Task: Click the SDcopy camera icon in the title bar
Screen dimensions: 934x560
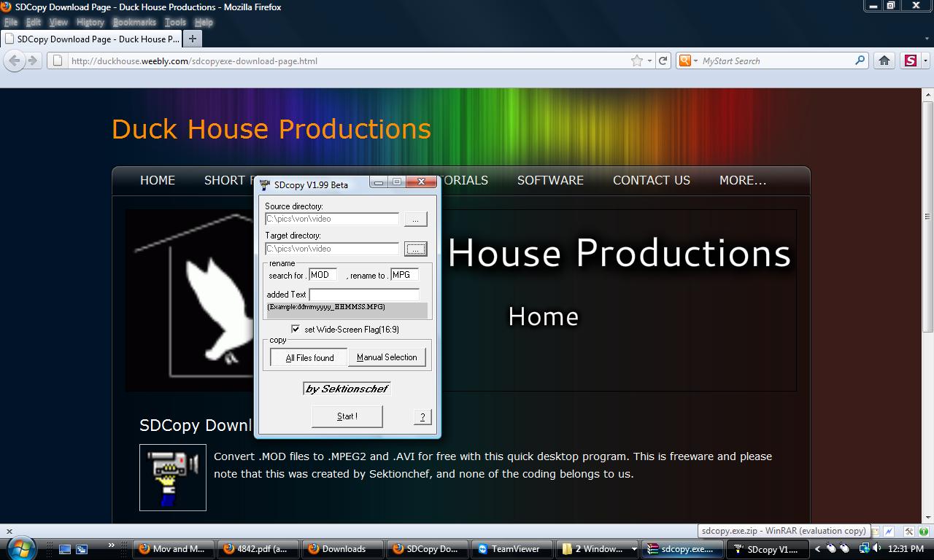Action: click(x=266, y=184)
